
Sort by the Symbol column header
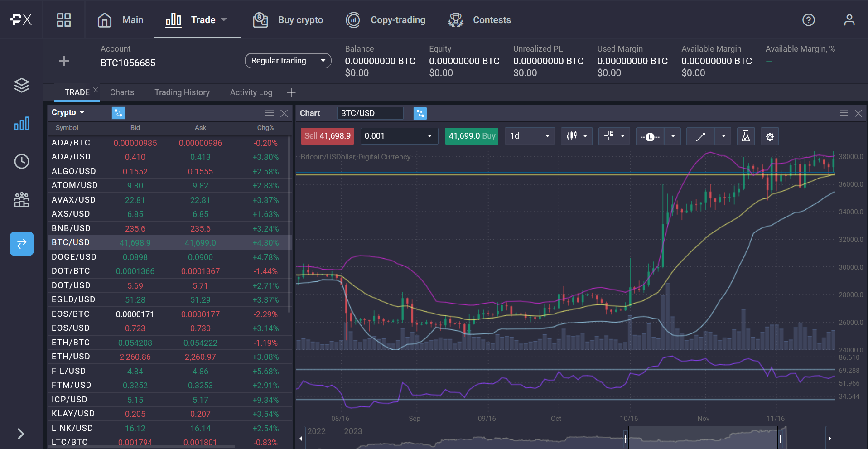(x=67, y=128)
